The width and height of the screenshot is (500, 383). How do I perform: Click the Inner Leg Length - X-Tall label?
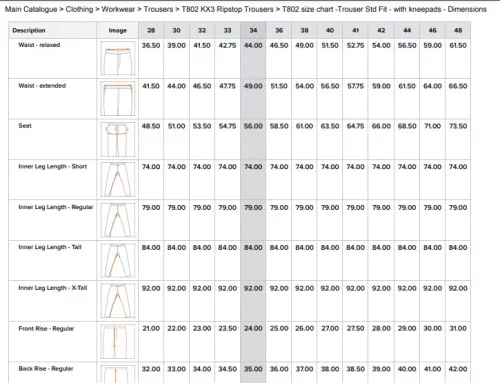click(53, 288)
